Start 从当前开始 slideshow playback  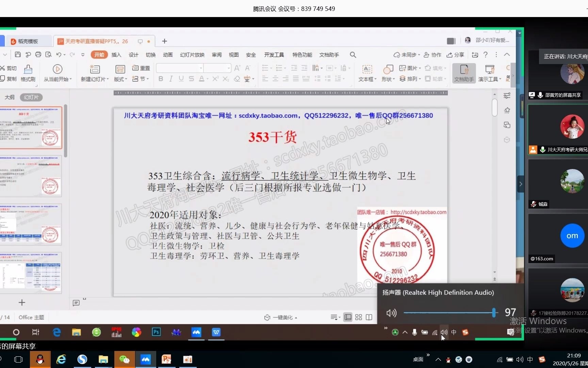(57, 69)
